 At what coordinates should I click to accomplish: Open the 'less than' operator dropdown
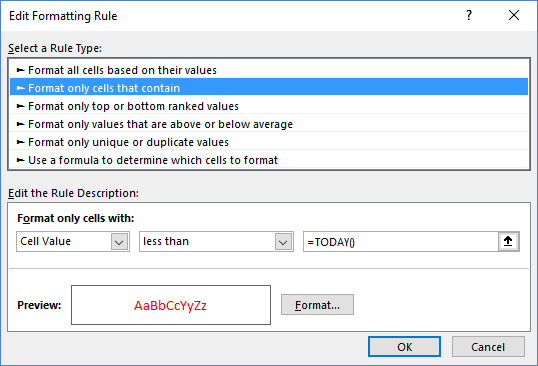[x=216, y=241]
